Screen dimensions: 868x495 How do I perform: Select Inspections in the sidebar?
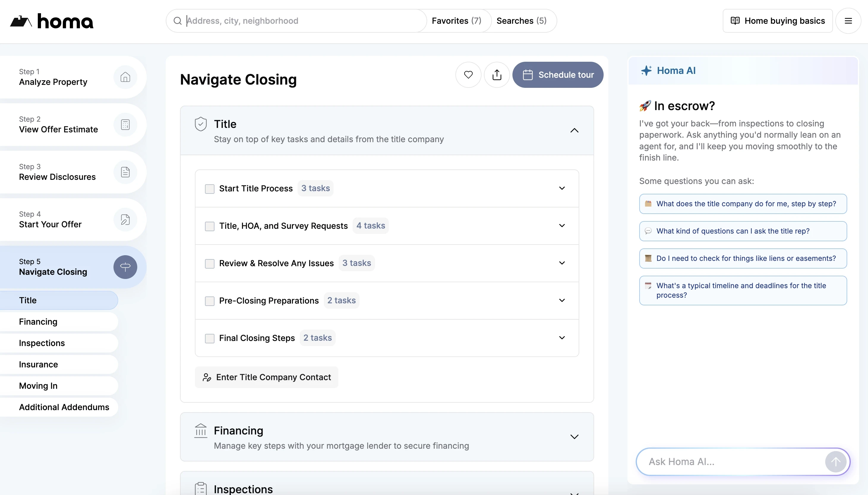tap(42, 343)
